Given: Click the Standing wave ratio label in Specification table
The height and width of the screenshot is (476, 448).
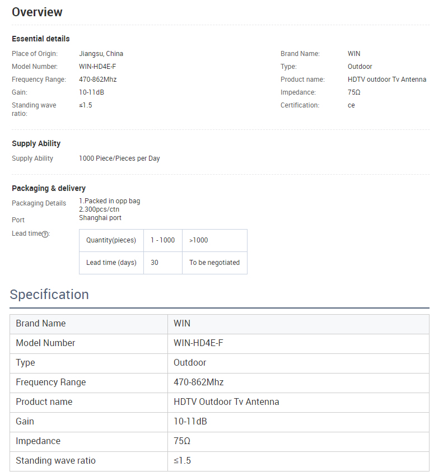Looking at the screenshot, I should (55, 461).
